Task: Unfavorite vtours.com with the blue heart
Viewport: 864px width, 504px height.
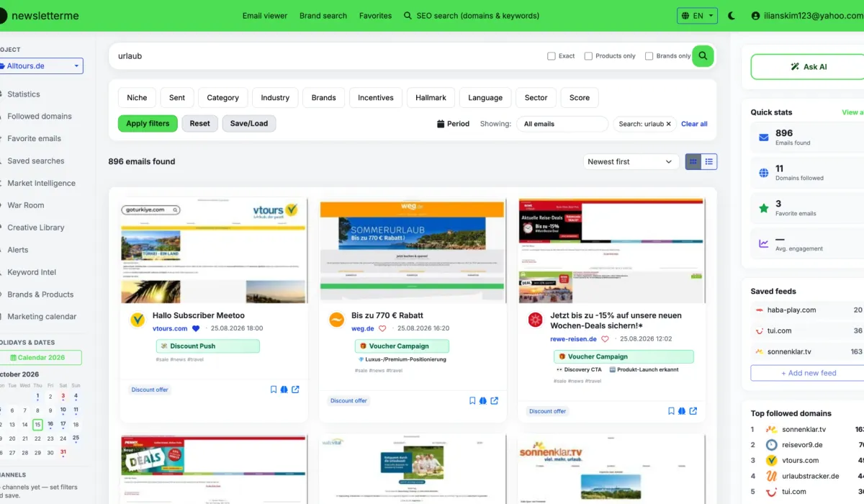Action: (196, 328)
